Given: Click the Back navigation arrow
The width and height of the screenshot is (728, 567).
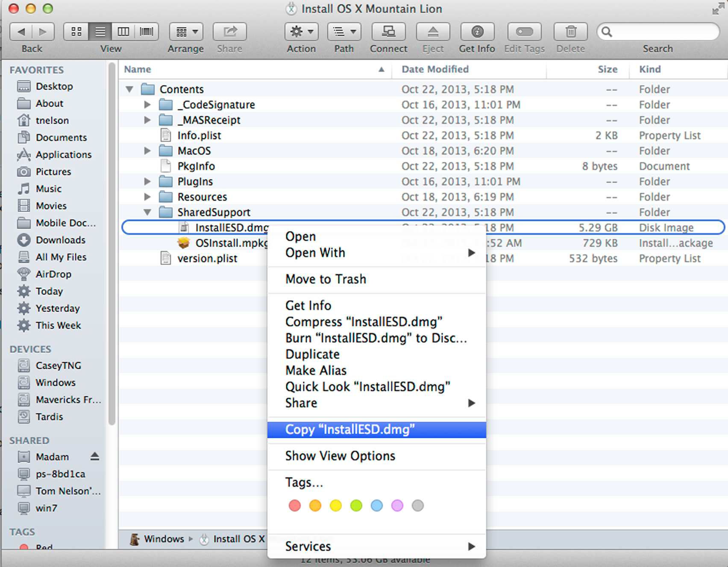Looking at the screenshot, I should click(21, 32).
